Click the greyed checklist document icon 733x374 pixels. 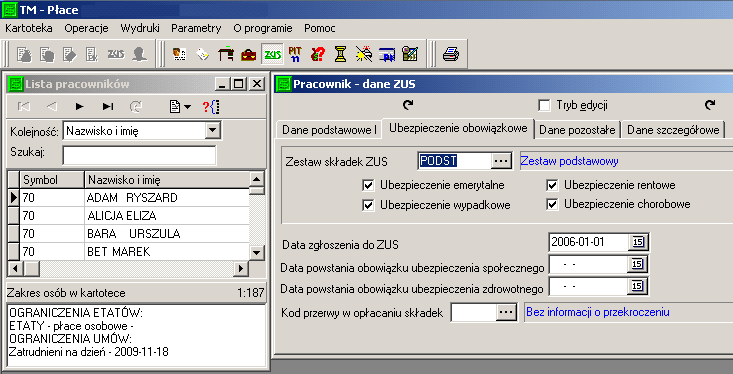pyautogui.click(x=92, y=55)
